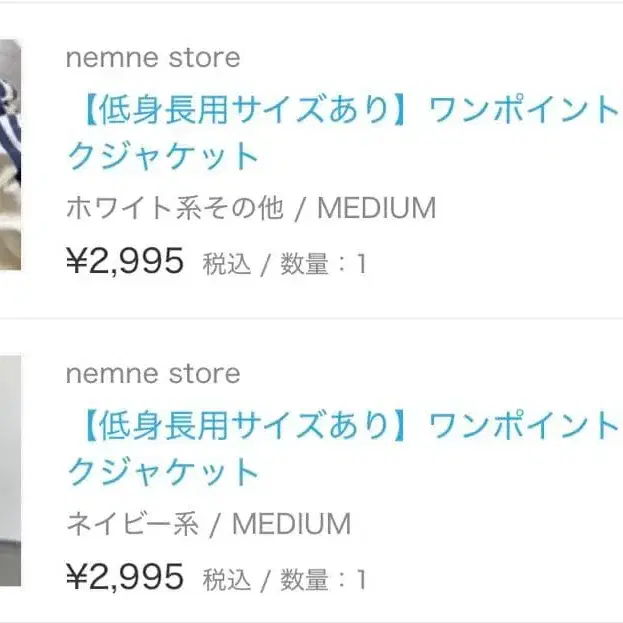The width and height of the screenshot is (623, 623).
Task: Click 数量：1 quantity on navy item
Action: [x=324, y=578]
